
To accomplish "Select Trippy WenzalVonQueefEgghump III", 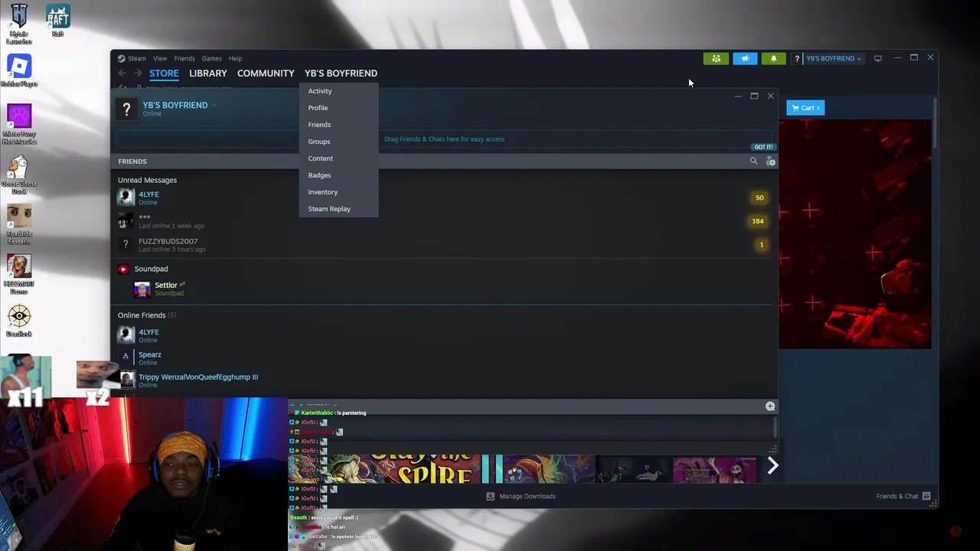I will [x=444, y=380].
